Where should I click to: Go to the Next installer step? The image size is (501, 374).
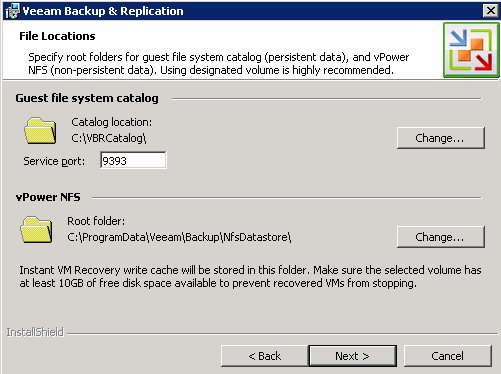(x=353, y=356)
